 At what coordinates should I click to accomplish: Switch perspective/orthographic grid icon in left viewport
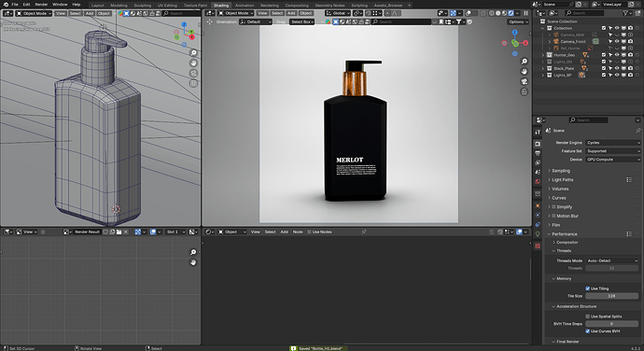(x=193, y=83)
